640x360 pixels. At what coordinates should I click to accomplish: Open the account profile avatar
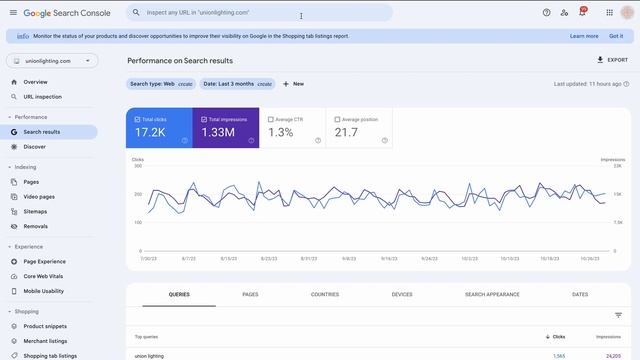point(627,13)
